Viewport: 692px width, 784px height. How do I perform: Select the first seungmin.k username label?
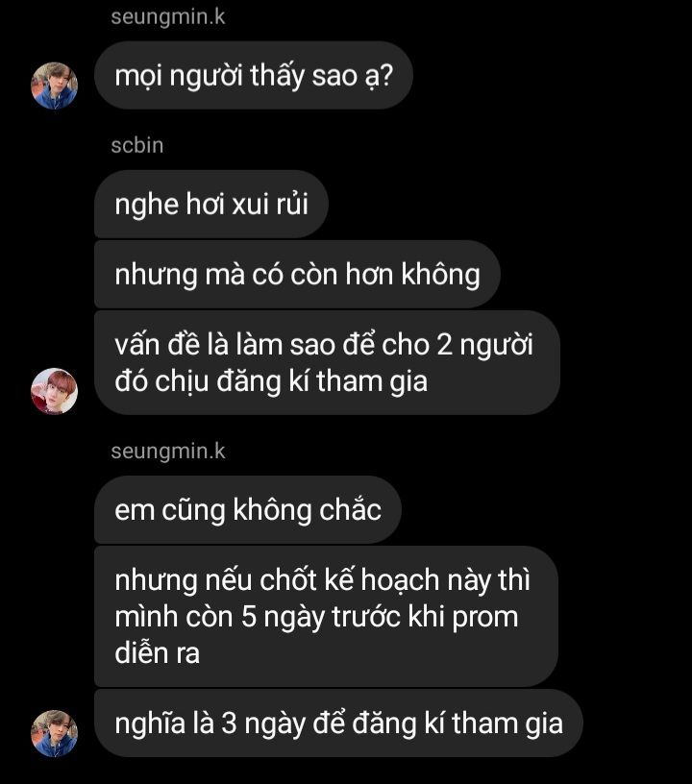tap(168, 17)
